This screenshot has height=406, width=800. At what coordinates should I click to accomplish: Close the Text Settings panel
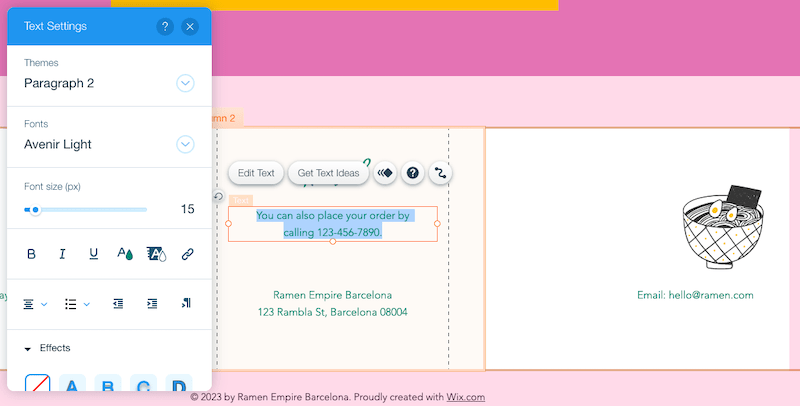[190, 27]
